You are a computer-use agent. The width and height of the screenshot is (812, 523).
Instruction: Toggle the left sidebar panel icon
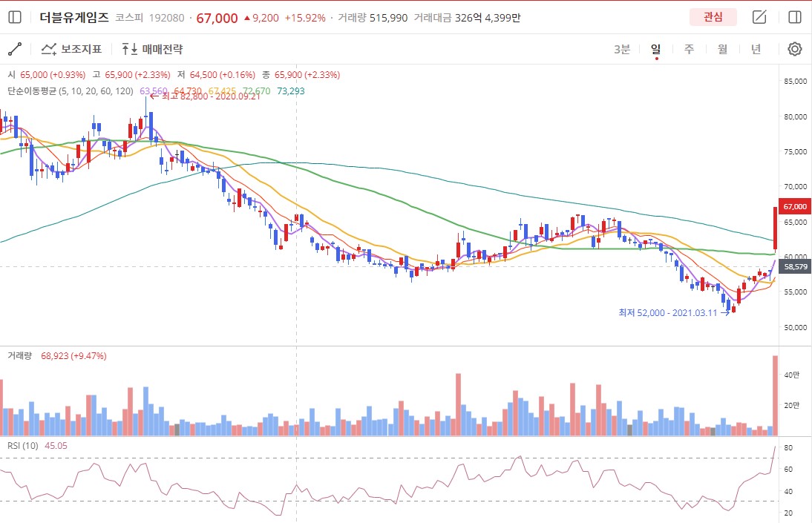coord(15,18)
